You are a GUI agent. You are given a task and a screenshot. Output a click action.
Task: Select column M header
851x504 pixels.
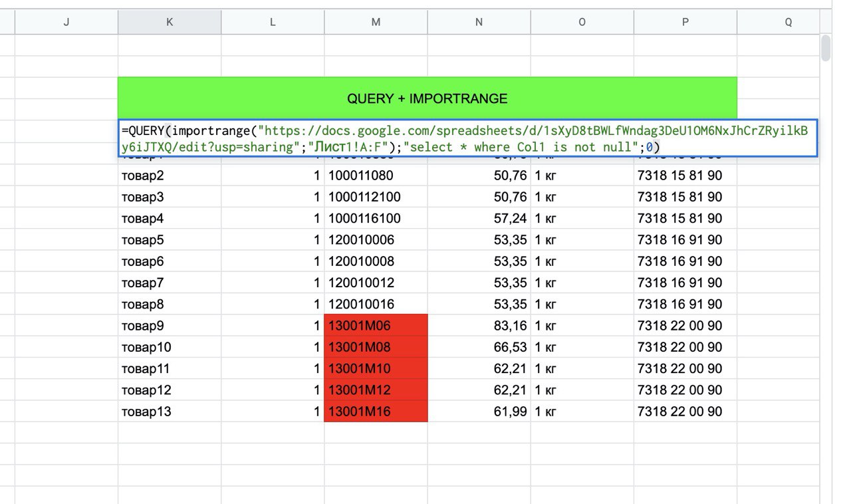[x=376, y=22]
